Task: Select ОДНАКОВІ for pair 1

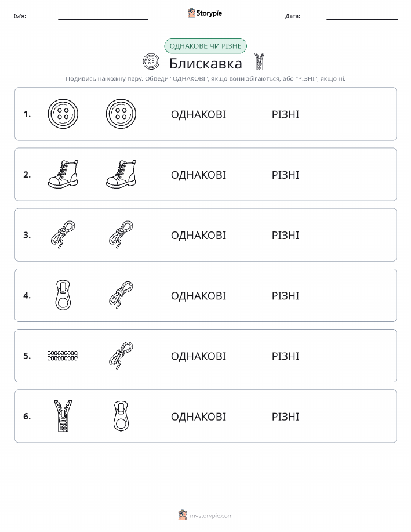Action: pyautogui.click(x=198, y=114)
